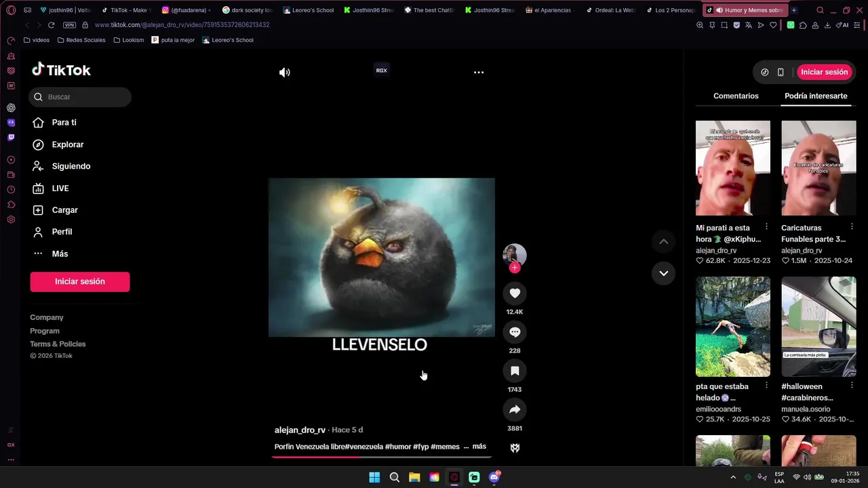Open Windows Start menu
This screenshot has height=488, width=868.
pos(374,477)
